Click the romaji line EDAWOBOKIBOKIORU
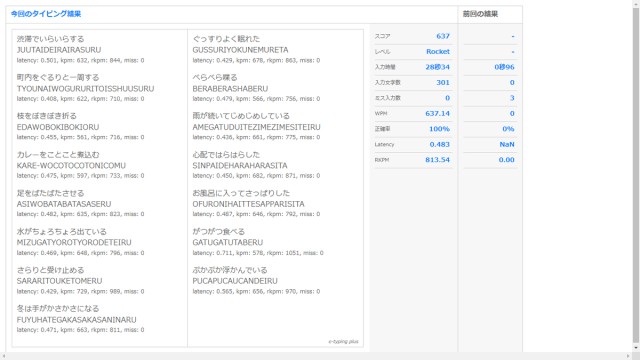The height and width of the screenshot is (360, 640). pos(58,127)
